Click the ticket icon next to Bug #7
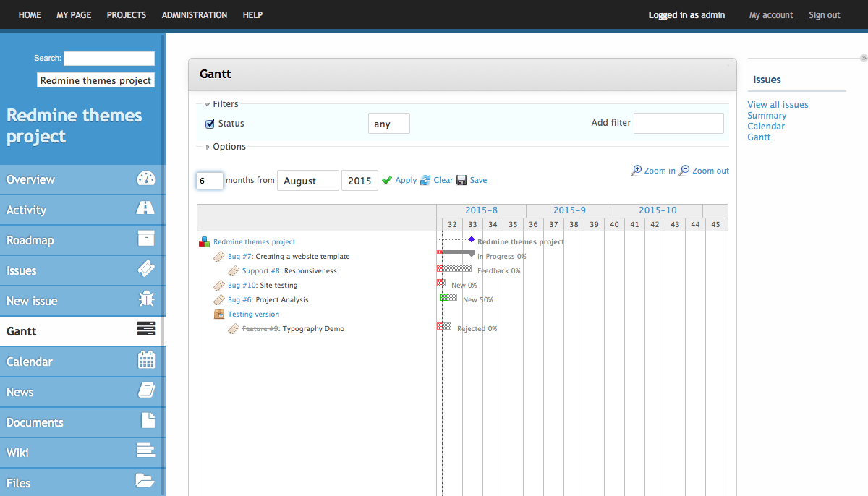 pyautogui.click(x=219, y=256)
